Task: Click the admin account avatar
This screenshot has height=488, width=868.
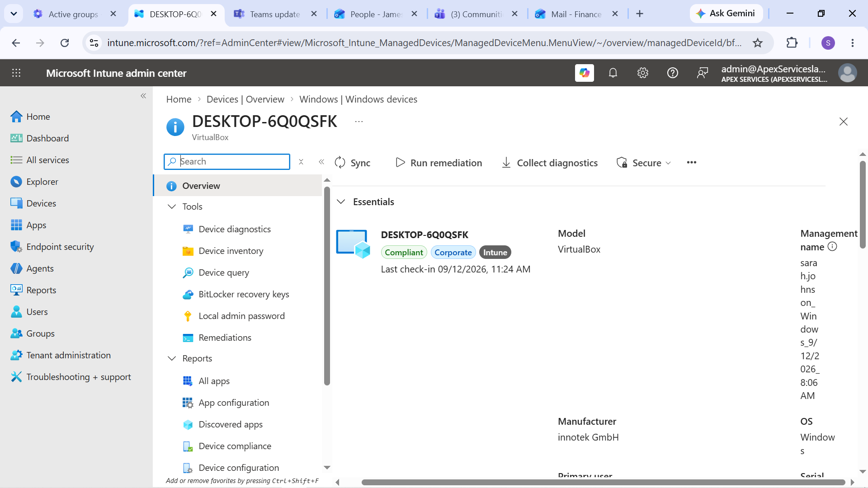Action: tap(847, 73)
